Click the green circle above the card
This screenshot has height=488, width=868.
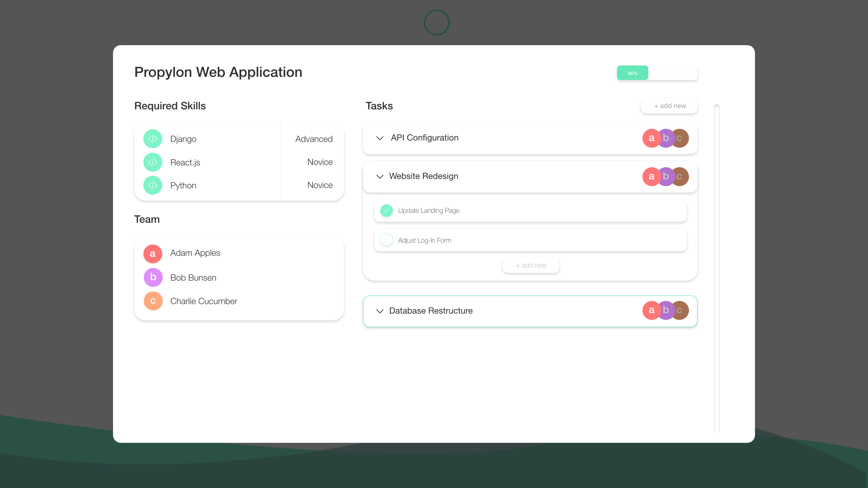pos(436,23)
